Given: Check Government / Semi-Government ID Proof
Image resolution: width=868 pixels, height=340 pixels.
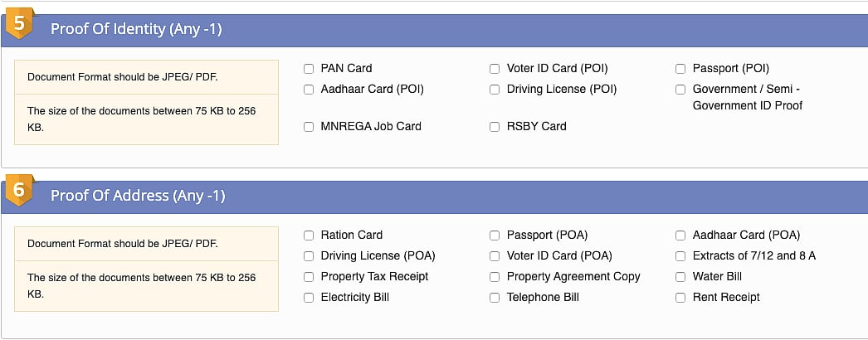Looking at the screenshot, I should point(680,90).
